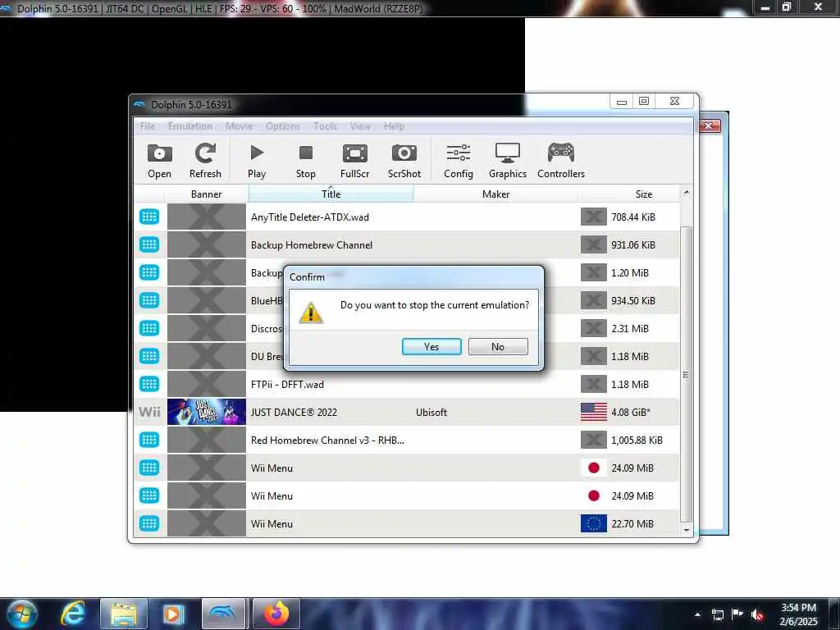This screenshot has height=630, width=840.
Task: Sort list by Banner column header
Action: pyautogui.click(x=206, y=194)
